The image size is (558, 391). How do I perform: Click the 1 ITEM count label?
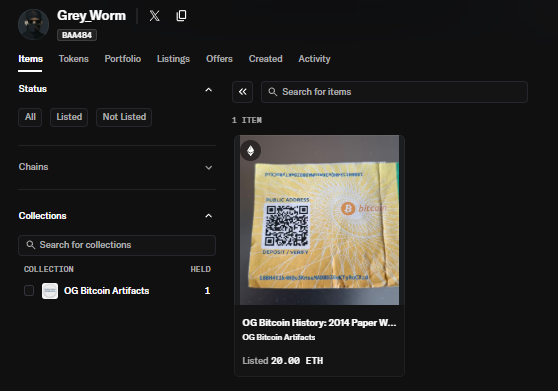[247, 120]
